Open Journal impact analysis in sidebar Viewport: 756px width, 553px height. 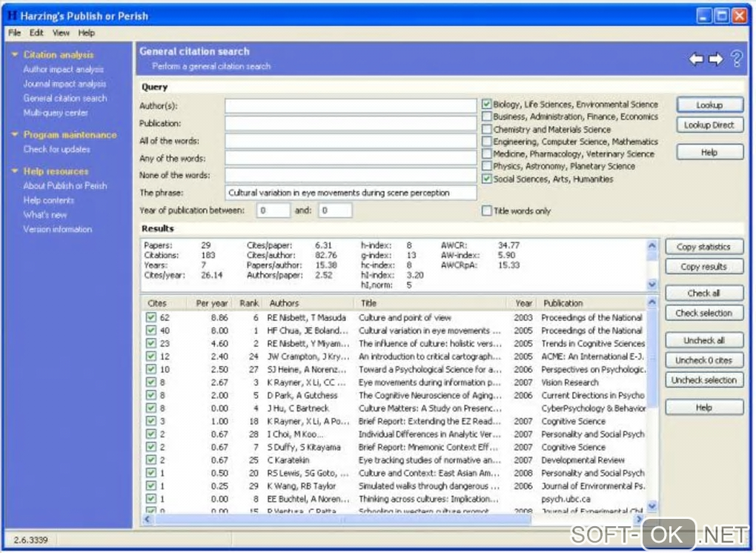tap(64, 84)
